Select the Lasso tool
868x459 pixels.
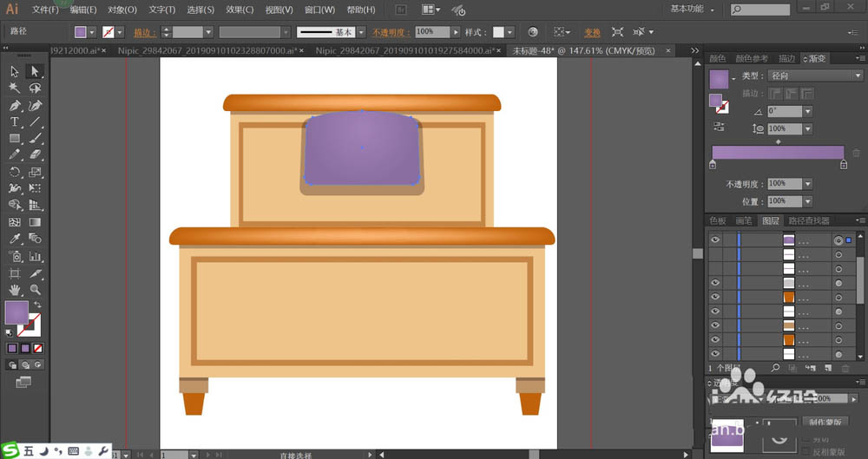35,89
